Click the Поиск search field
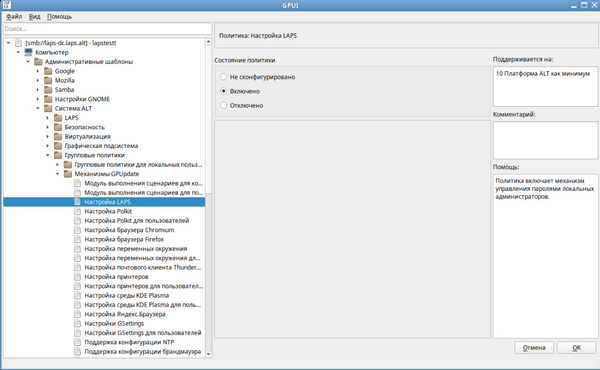The image size is (600, 370). pos(108,29)
